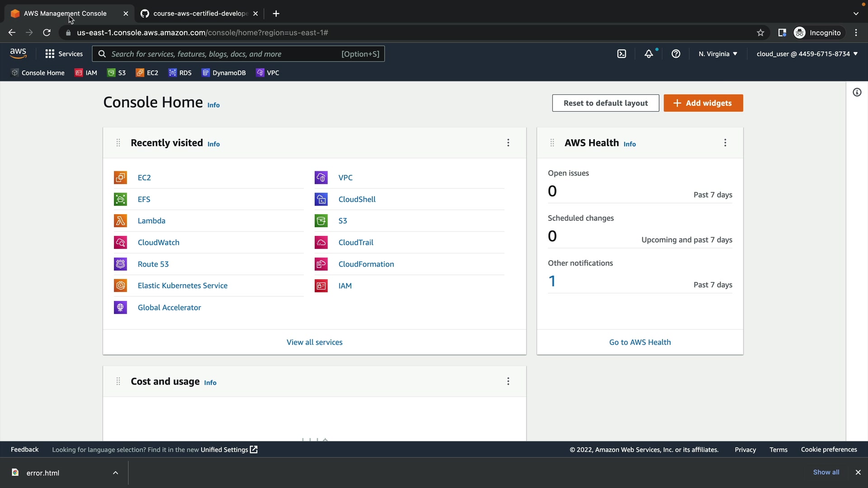Open the CloudShell terminal icon in navbar
This screenshot has height=488, width=868.
coord(622,54)
